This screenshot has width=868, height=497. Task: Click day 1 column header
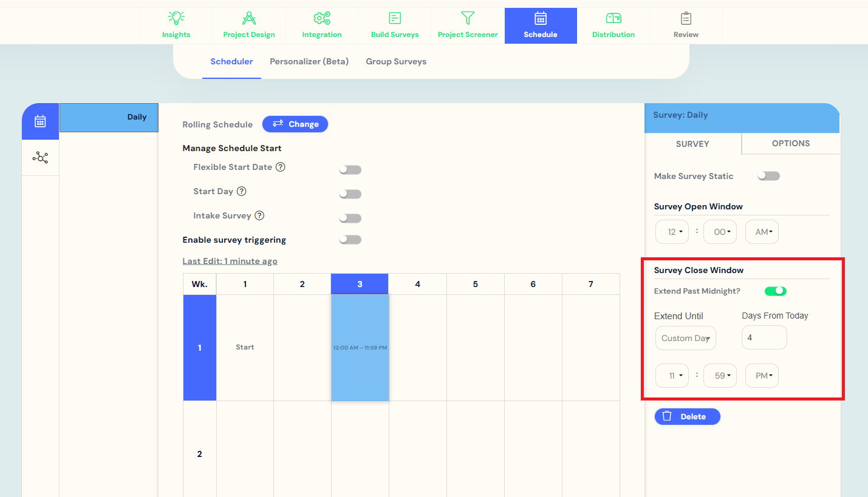(x=245, y=284)
